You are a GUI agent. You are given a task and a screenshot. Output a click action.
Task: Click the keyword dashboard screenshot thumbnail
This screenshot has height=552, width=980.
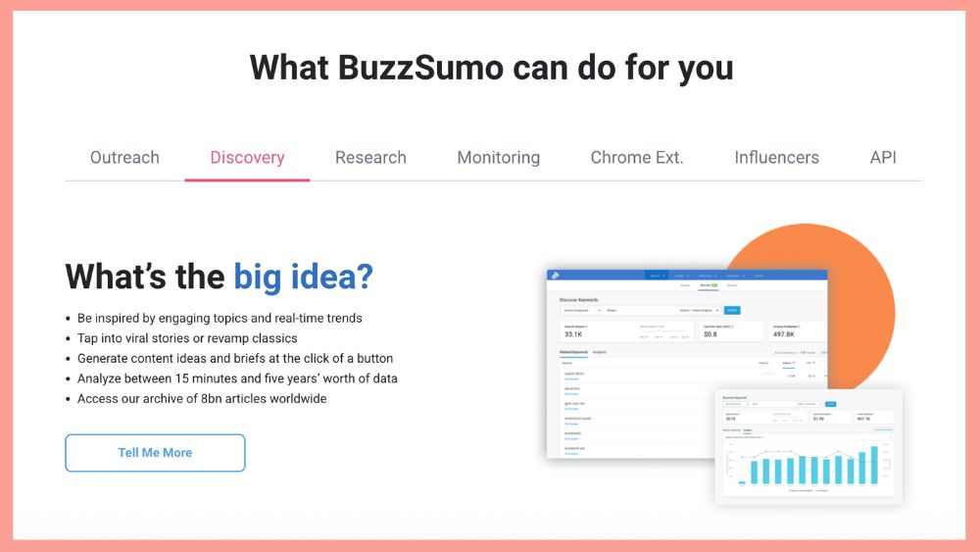click(687, 364)
